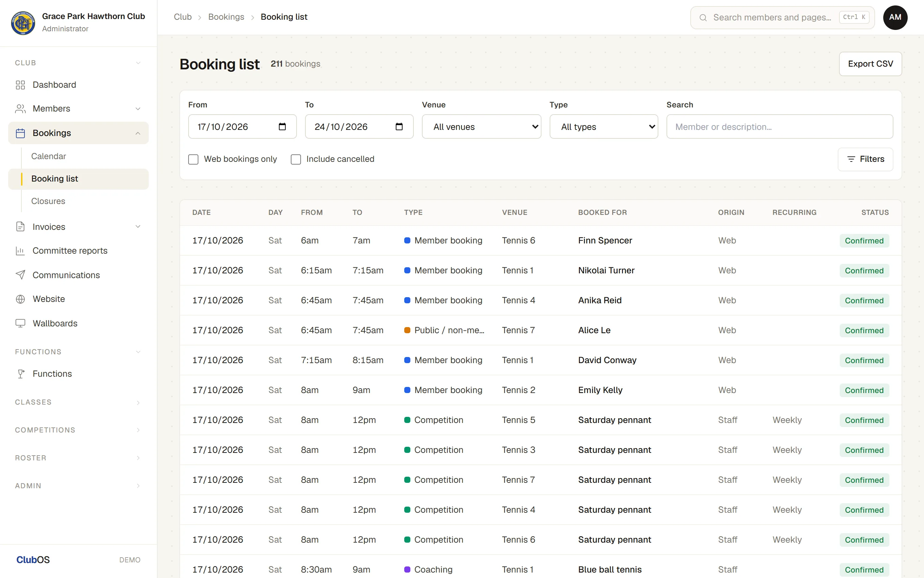The width and height of the screenshot is (924, 578).
Task: Expand the Invoices submenu chevron
Action: click(x=138, y=227)
